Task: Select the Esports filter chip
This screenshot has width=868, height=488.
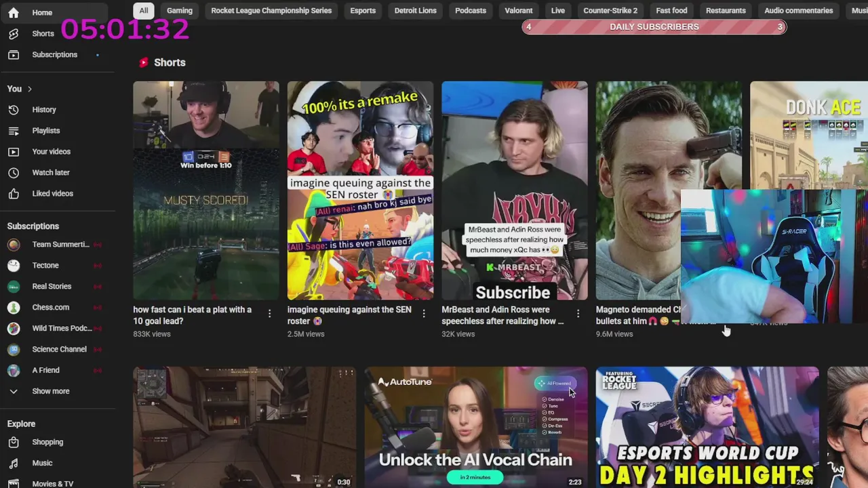Action: (363, 10)
